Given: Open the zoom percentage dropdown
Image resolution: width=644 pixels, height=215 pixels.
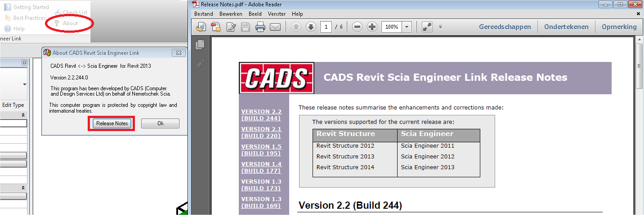Looking at the screenshot, I should [x=407, y=27].
